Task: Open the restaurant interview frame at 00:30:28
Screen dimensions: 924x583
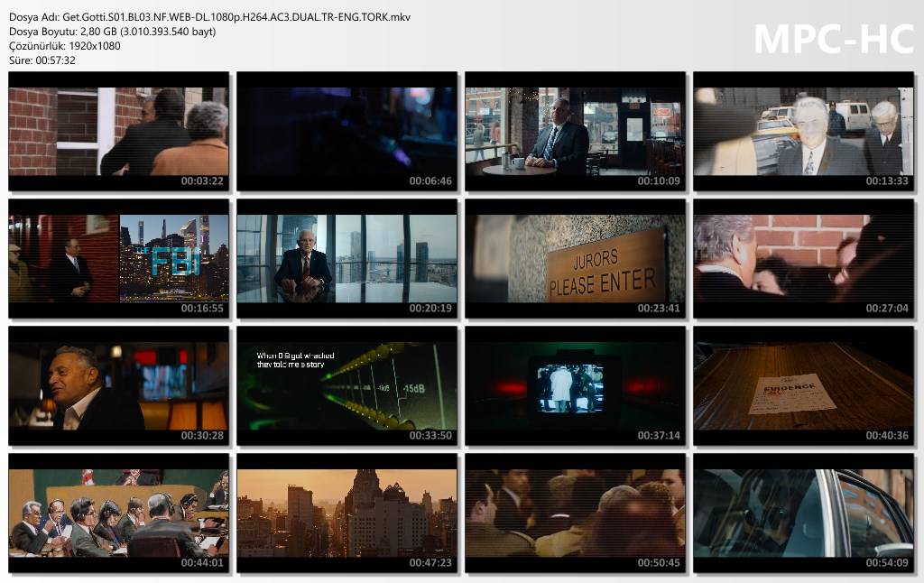Action: (x=118, y=386)
